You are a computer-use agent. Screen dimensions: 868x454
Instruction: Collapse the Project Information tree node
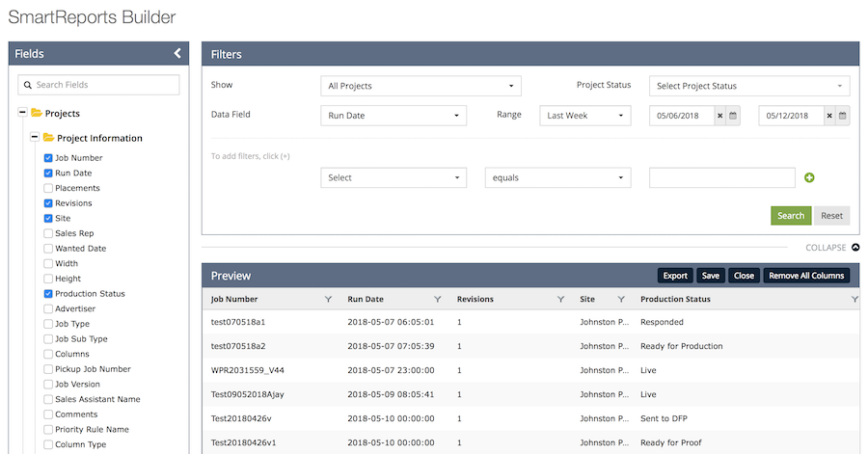pyautogui.click(x=35, y=137)
